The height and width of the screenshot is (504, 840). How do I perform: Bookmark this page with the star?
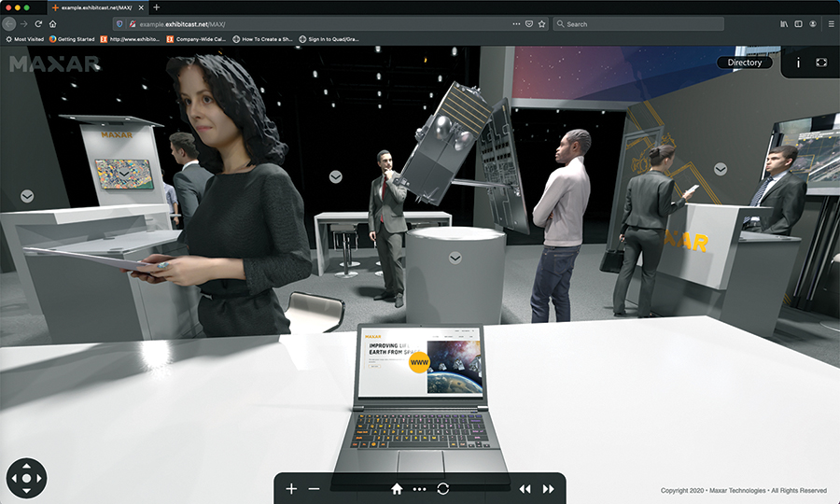tap(541, 24)
